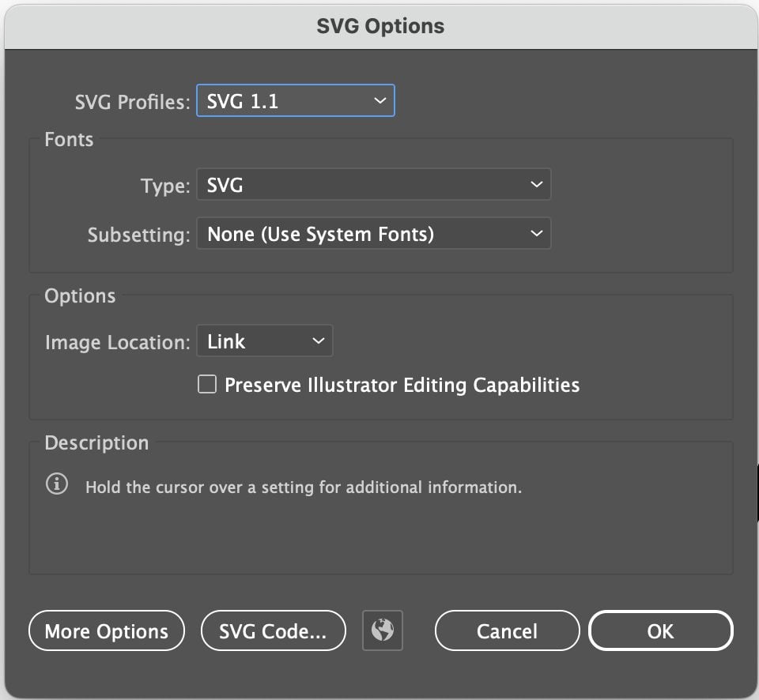Click the 'Subsetting:' label text

point(139,235)
